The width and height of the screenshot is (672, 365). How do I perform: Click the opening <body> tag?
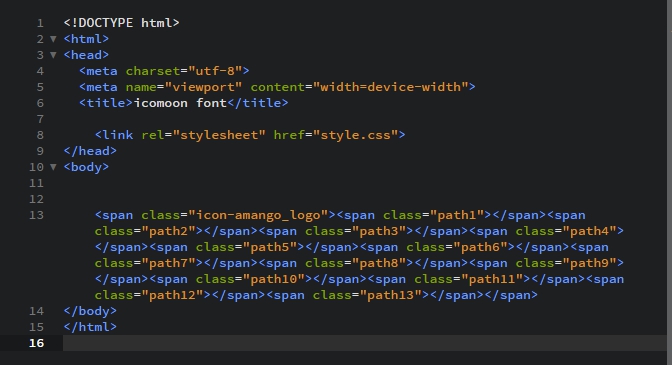coord(87,167)
